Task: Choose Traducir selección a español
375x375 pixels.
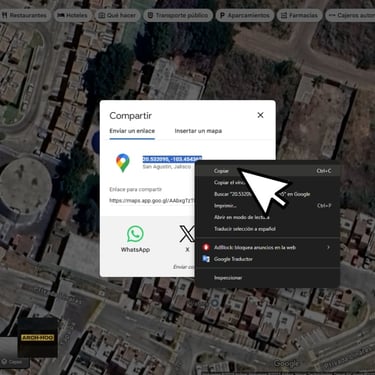Action: coord(267,229)
